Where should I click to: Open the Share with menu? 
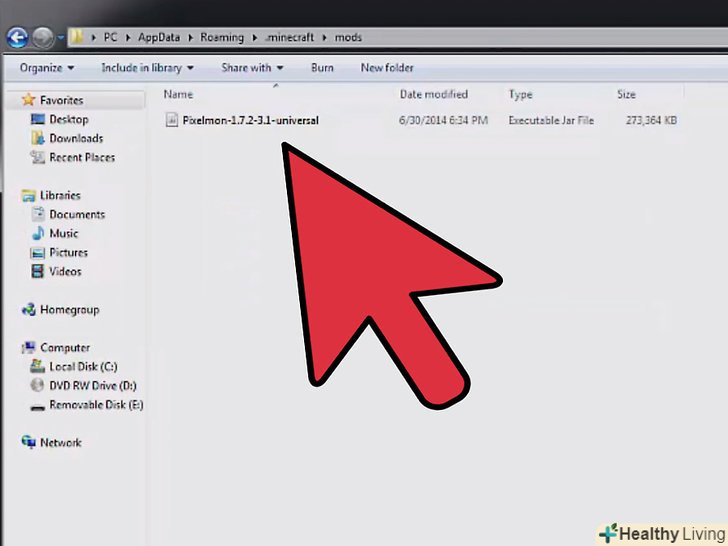coord(252,68)
